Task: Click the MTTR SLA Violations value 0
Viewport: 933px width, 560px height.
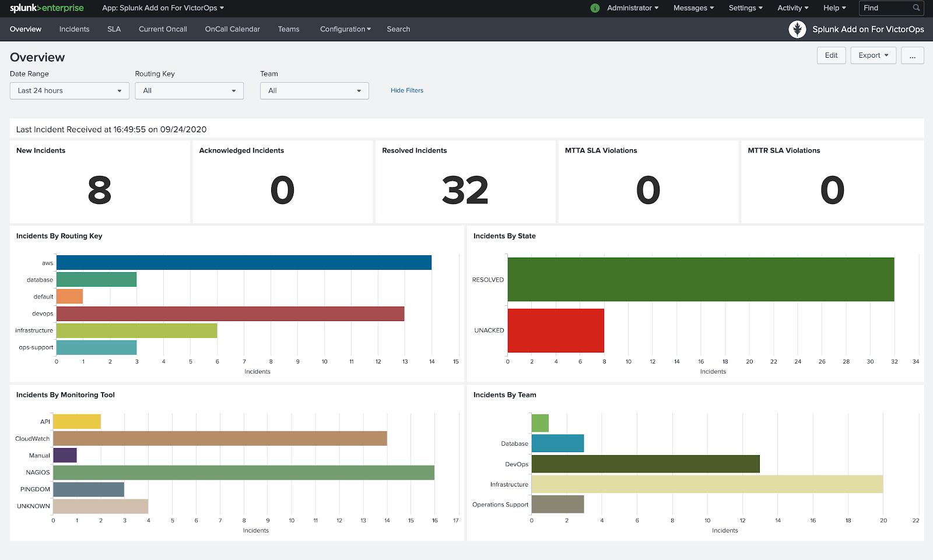Action: click(x=832, y=191)
